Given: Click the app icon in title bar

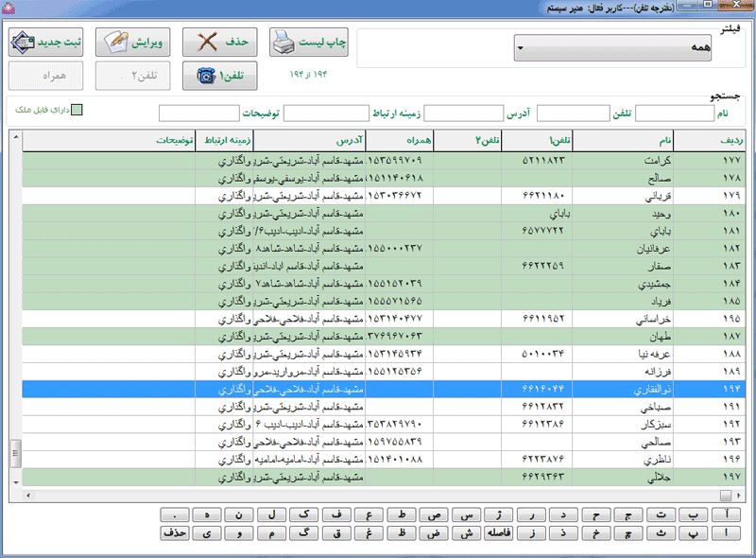Looking at the screenshot, I should click(x=9, y=8).
